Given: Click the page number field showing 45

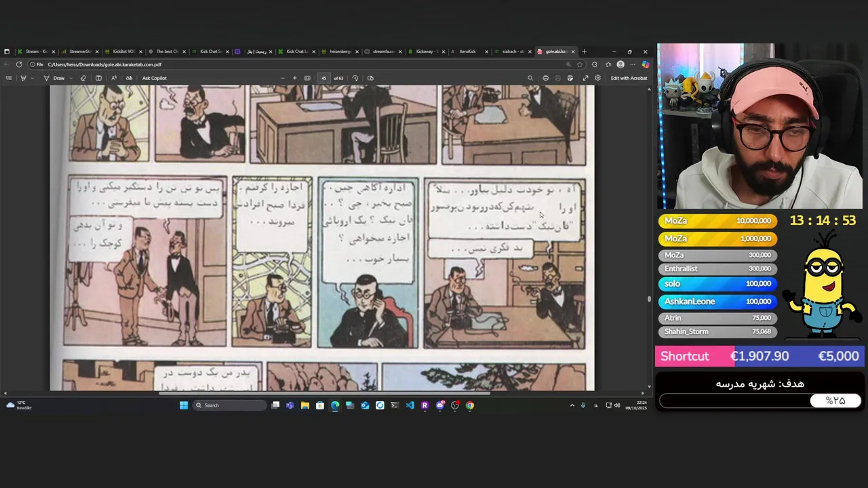Looking at the screenshot, I should [323, 78].
